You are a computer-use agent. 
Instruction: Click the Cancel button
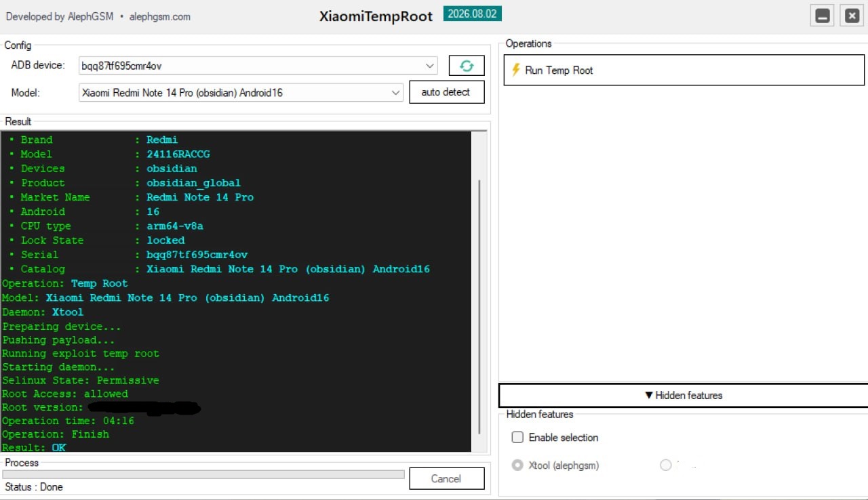447,478
